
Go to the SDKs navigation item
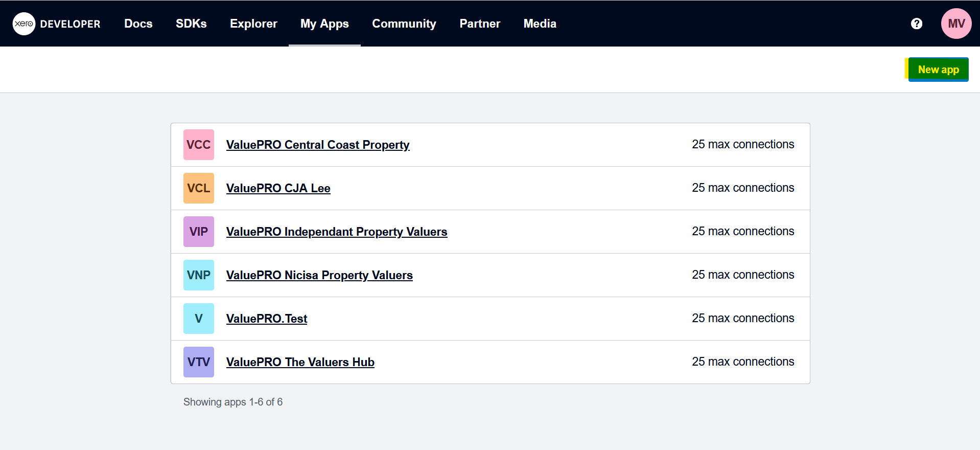coord(191,24)
